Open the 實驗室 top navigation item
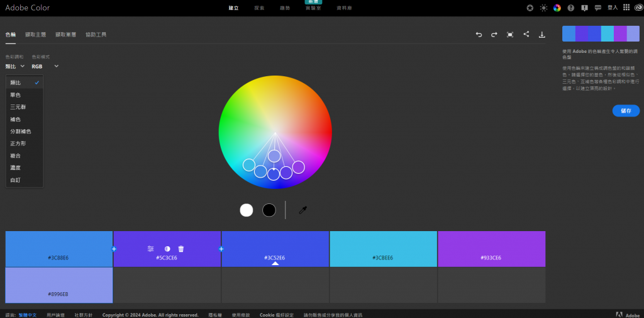 coord(313,8)
